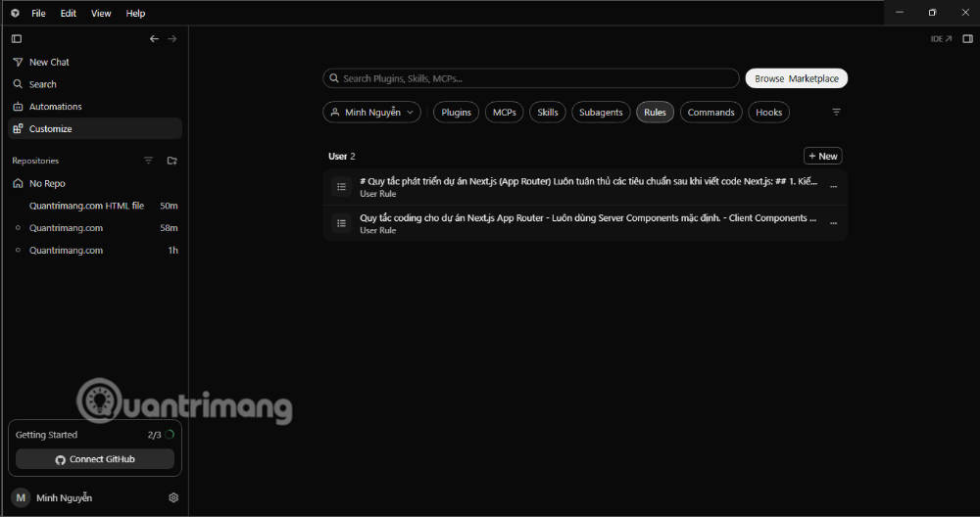Screen dimensions: 980x517
Task: Click the M avatar at bottom left
Action: 21,497
